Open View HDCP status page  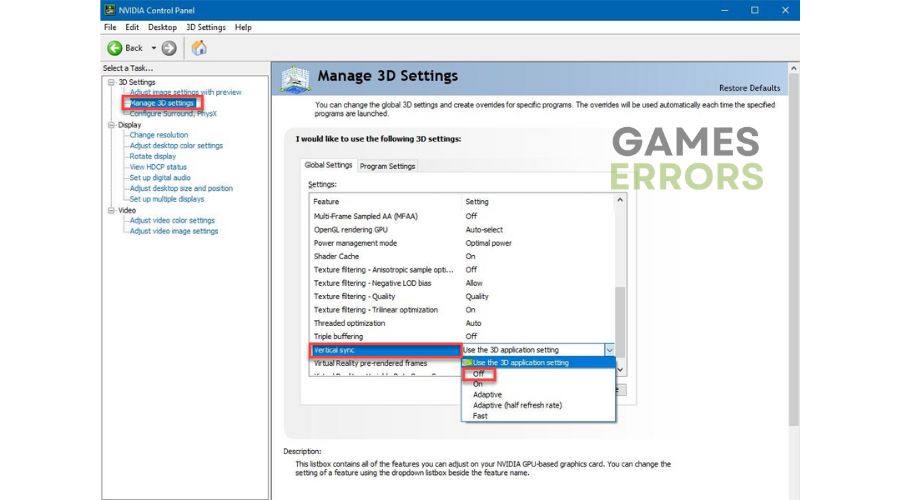pos(158,167)
